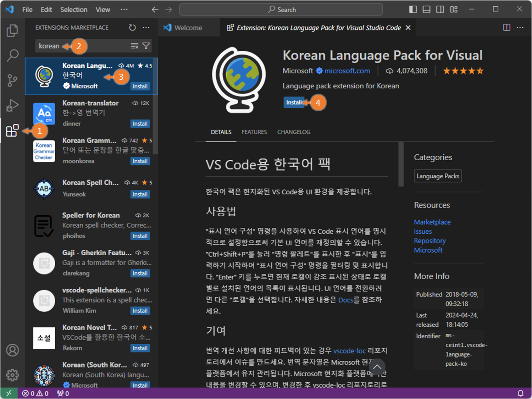This screenshot has height=399, width=532.
Task: Open the View menu
Action: click(x=103, y=10)
